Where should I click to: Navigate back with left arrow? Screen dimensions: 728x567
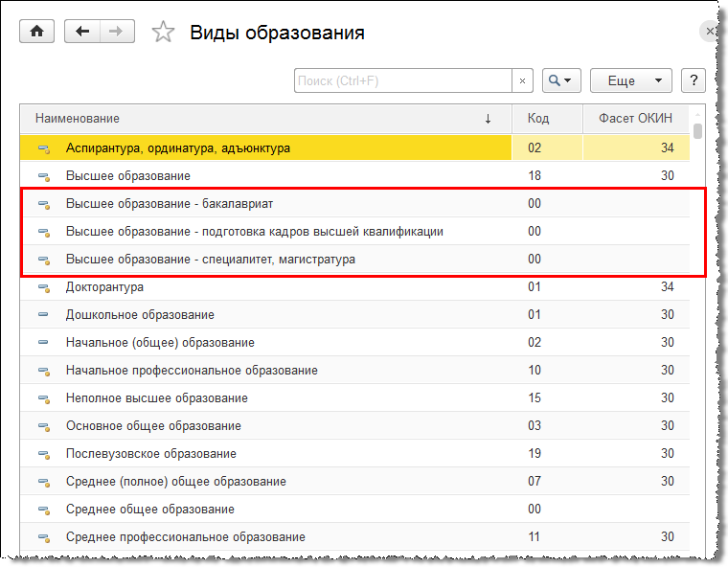(x=82, y=31)
